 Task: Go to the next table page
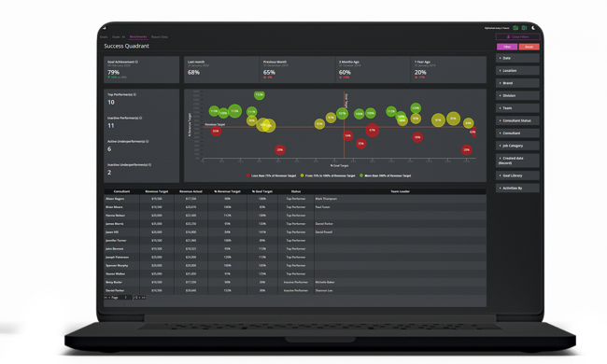[x=140, y=298]
